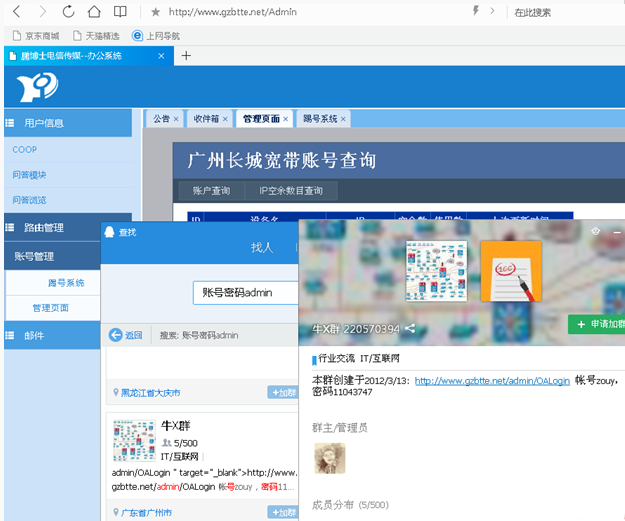
Task: Click the browser home icon
Action: click(x=93, y=12)
